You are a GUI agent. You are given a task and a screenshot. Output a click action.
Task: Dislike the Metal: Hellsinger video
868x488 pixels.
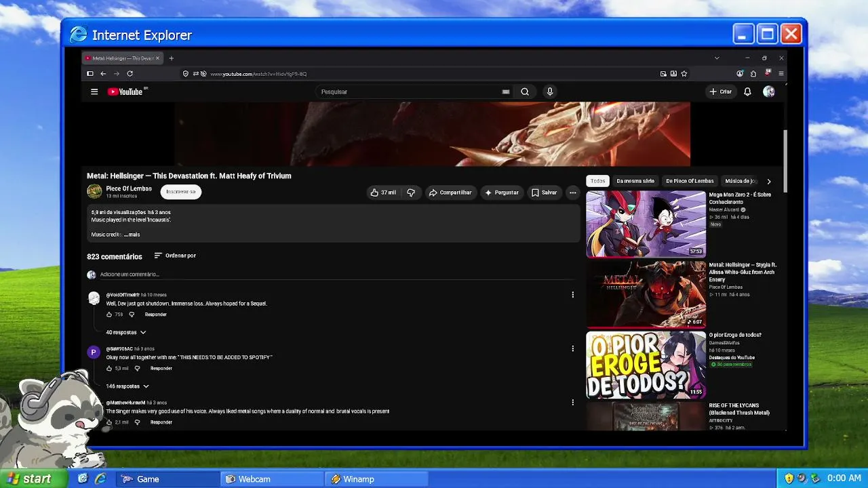pos(411,192)
